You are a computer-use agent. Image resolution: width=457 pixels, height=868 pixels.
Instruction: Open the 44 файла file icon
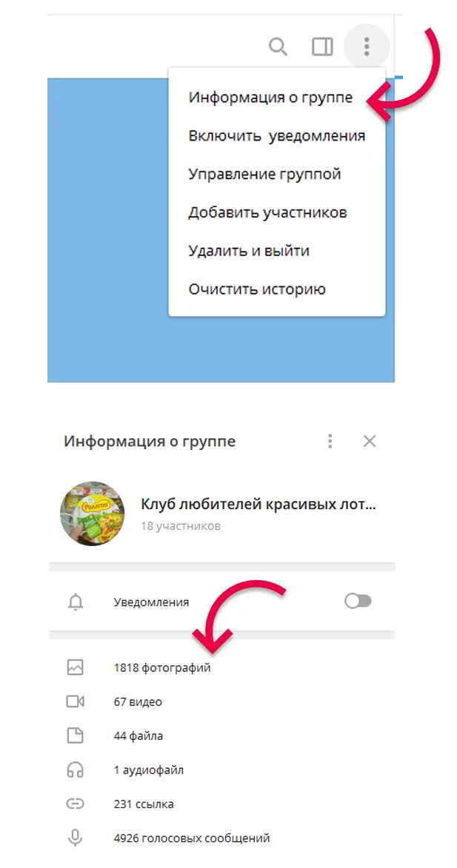tap(75, 736)
